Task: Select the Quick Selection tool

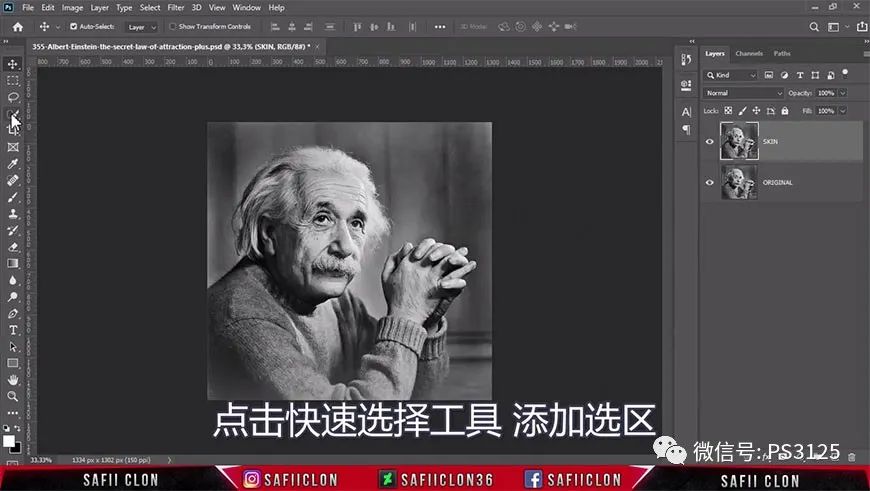Action: tap(12, 114)
